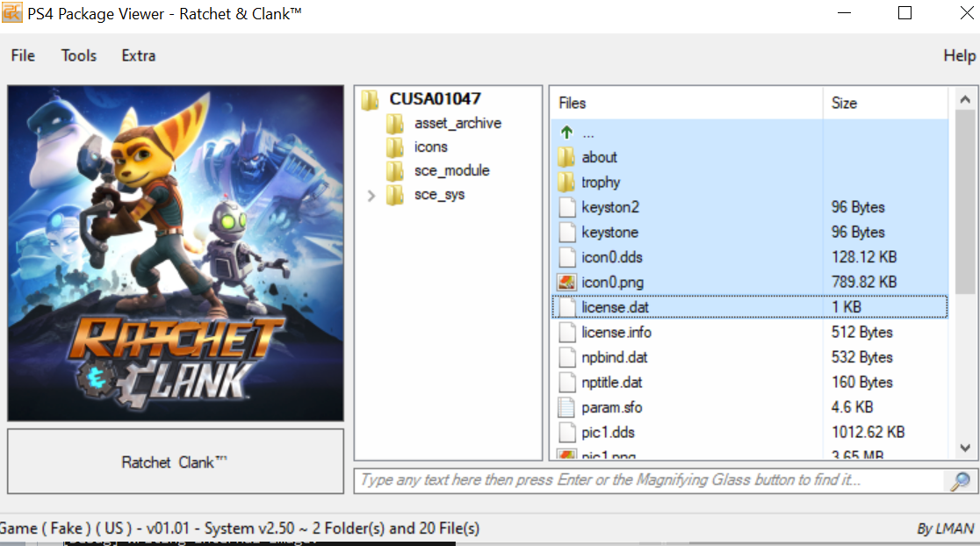
Task: Click the license.info file icon
Action: point(567,332)
